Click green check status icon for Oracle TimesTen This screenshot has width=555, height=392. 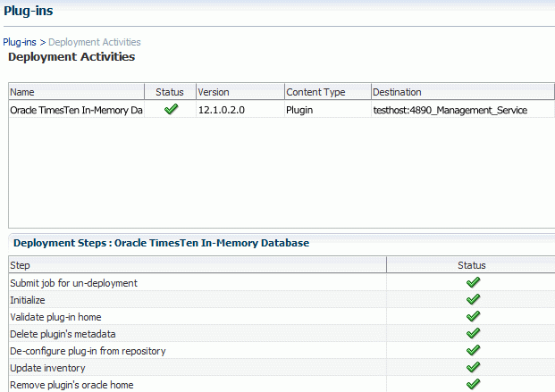pyautogui.click(x=171, y=109)
